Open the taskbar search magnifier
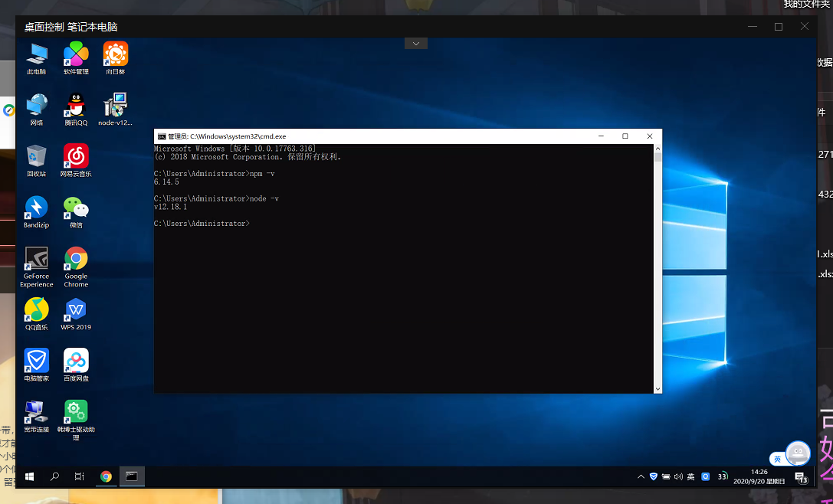The image size is (833, 504). tap(54, 476)
